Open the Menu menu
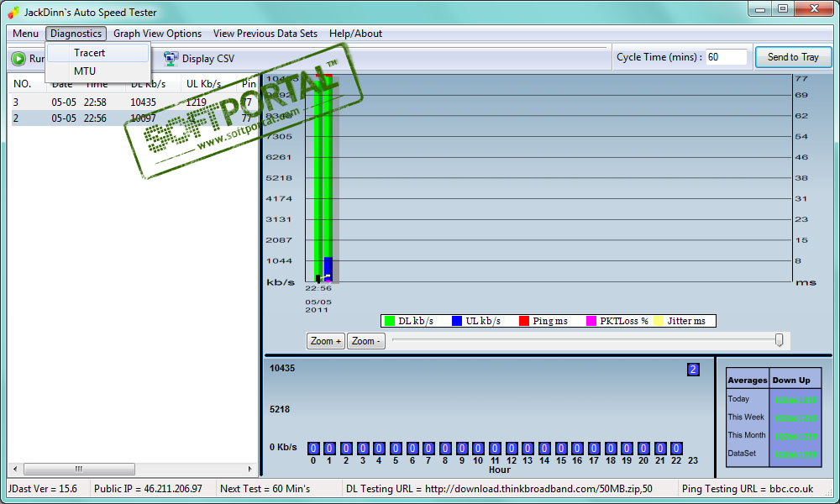The image size is (840, 504). click(x=25, y=34)
